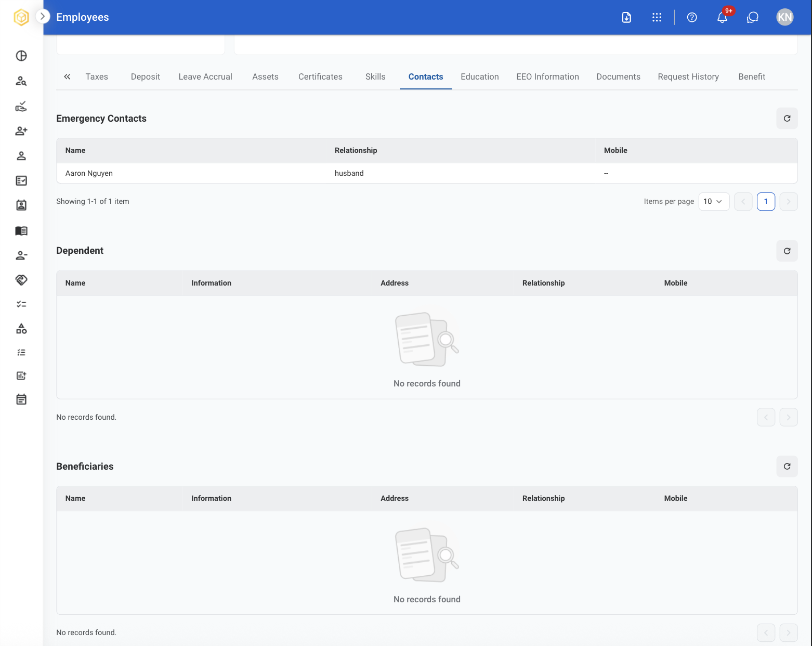Open the Request History tab
This screenshot has width=812, height=646.
coord(688,76)
